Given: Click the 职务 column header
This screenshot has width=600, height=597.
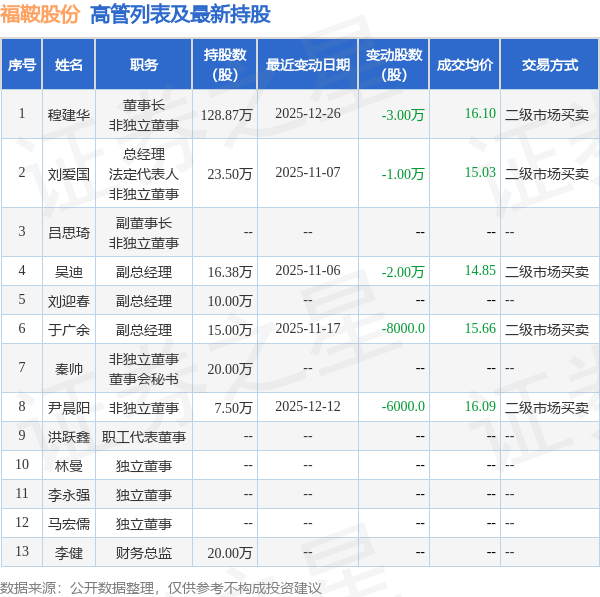Looking at the screenshot, I should (143, 64).
